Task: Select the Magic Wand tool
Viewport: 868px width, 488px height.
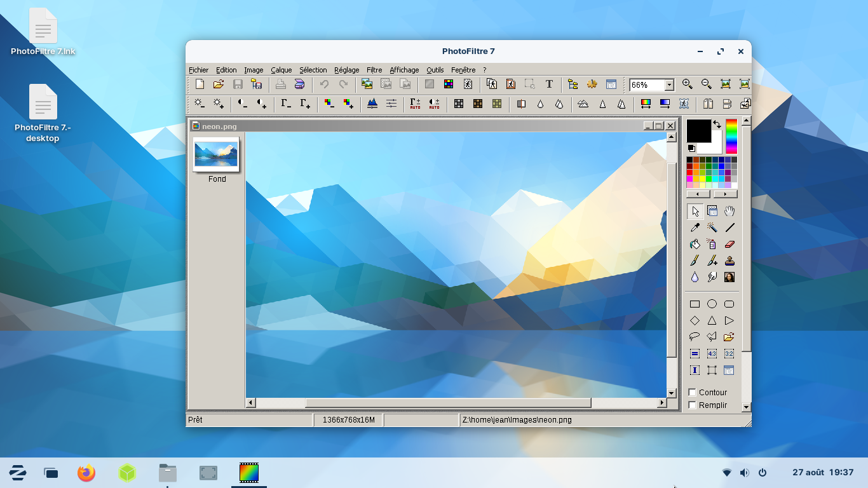Action: click(x=712, y=227)
